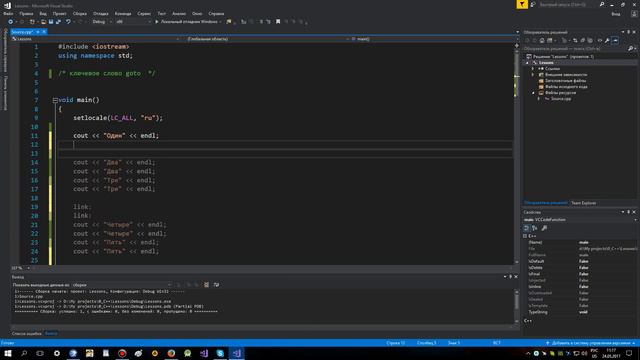Collapse the C++ category in Properties
640x360 pixels.
point(525,236)
